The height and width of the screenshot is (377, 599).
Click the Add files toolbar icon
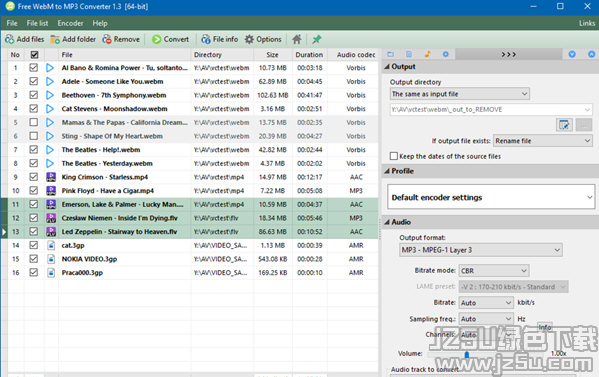(x=10, y=39)
